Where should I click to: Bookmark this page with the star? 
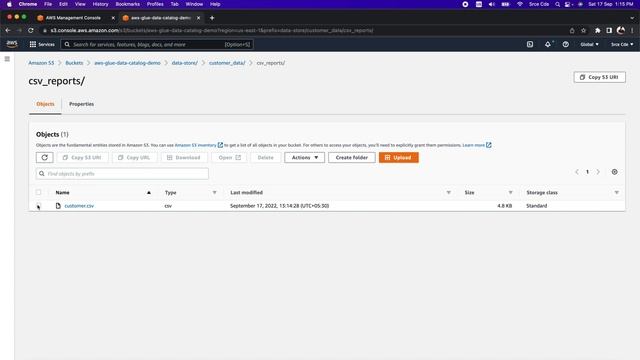tap(584, 30)
